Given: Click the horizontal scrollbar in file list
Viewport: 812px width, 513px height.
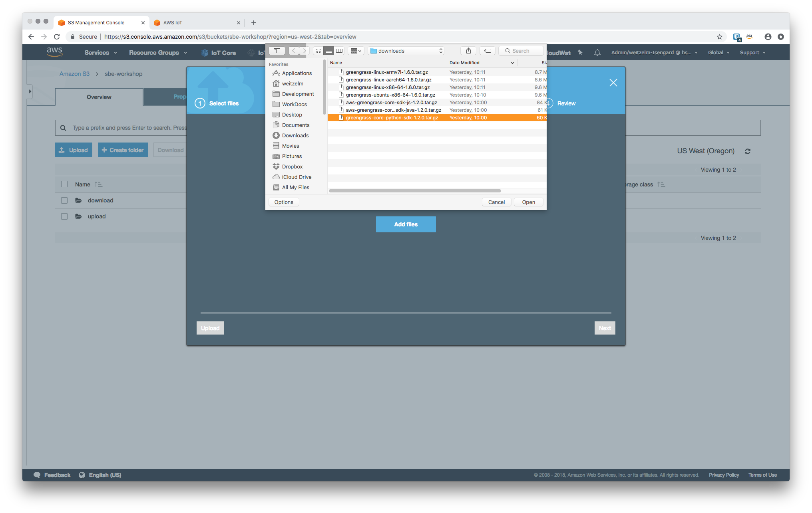Looking at the screenshot, I should pos(414,191).
